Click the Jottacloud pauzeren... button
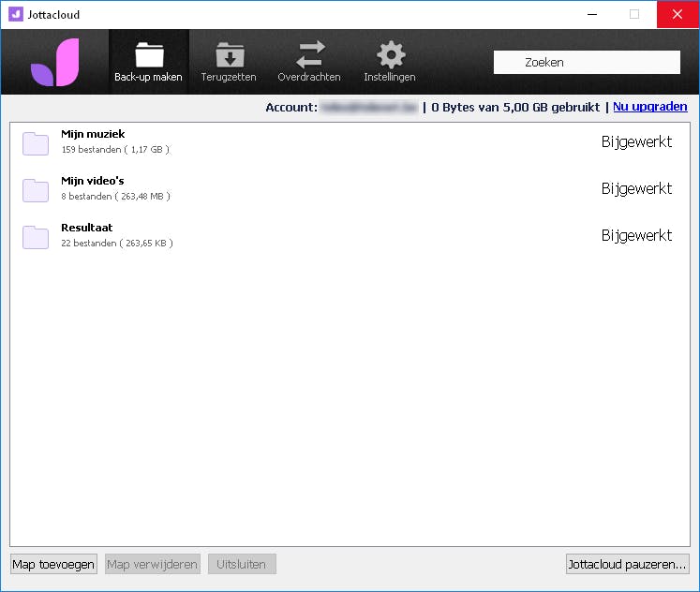The height and width of the screenshot is (592, 700). point(627,564)
